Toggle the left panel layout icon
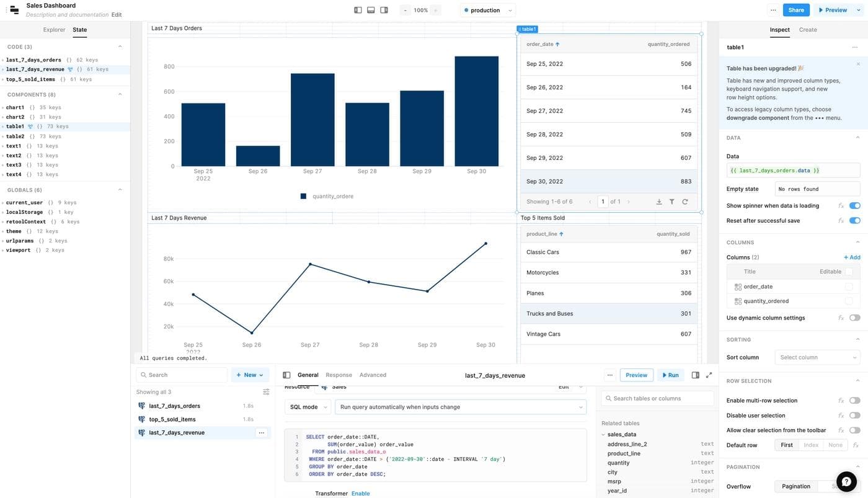This screenshot has height=498, width=868. click(x=358, y=10)
